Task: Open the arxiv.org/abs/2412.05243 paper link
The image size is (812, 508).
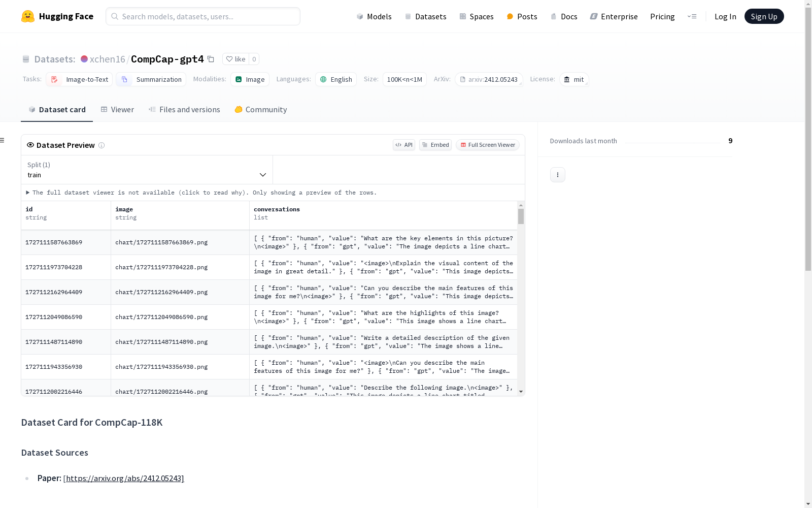Action: click(123, 478)
